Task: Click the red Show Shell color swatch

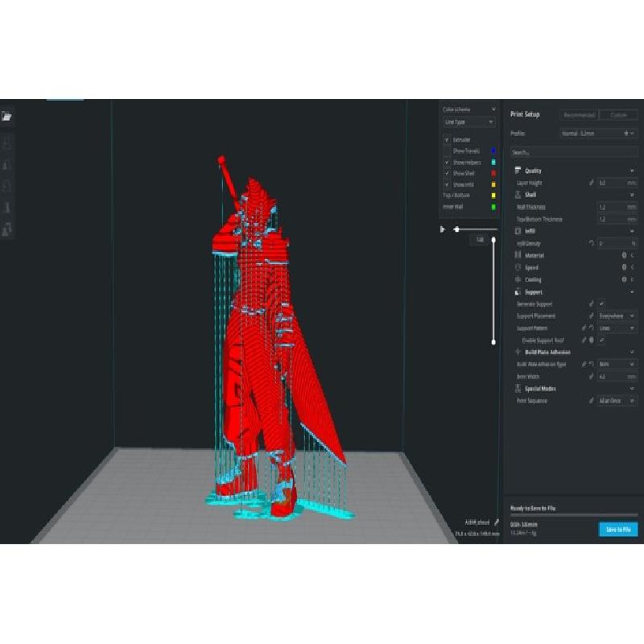Action: tap(493, 173)
